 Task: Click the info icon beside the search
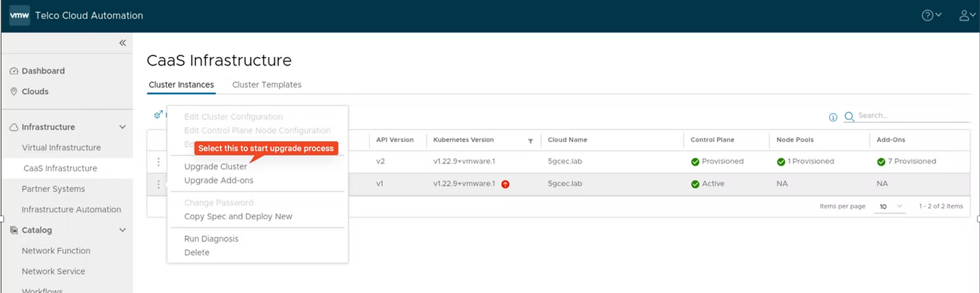(833, 117)
